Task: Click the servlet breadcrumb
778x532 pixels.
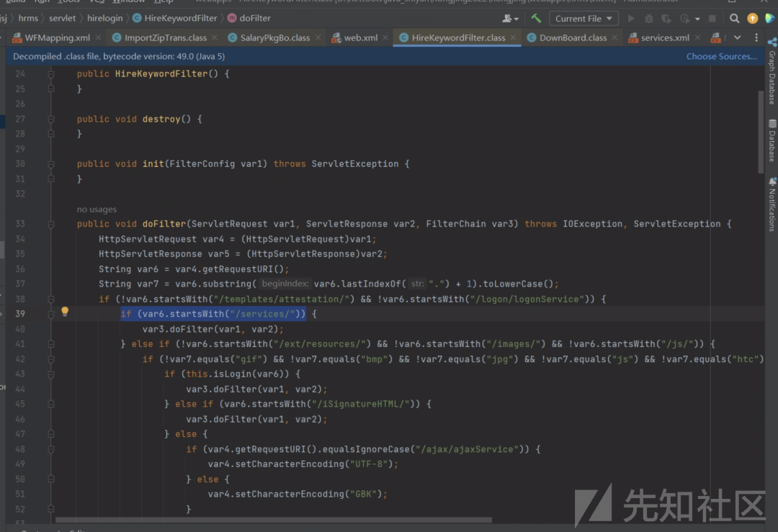Action: (63, 18)
